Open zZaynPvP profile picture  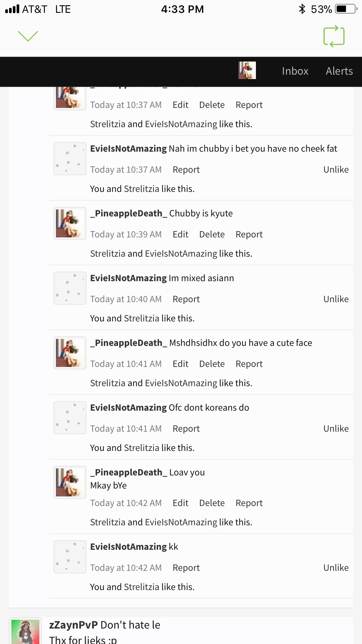[x=25, y=631]
